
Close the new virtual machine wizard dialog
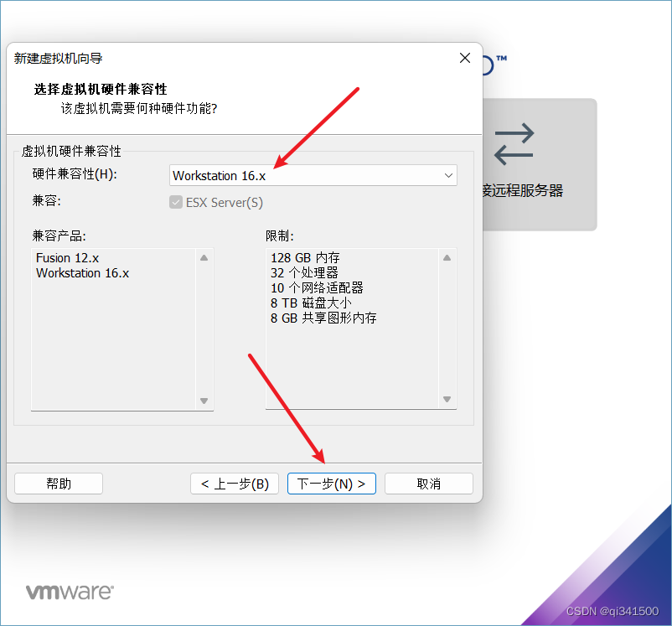[465, 58]
